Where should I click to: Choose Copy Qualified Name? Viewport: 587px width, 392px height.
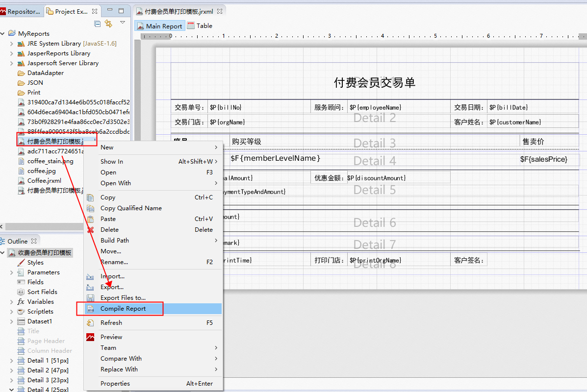tap(153, 208)
